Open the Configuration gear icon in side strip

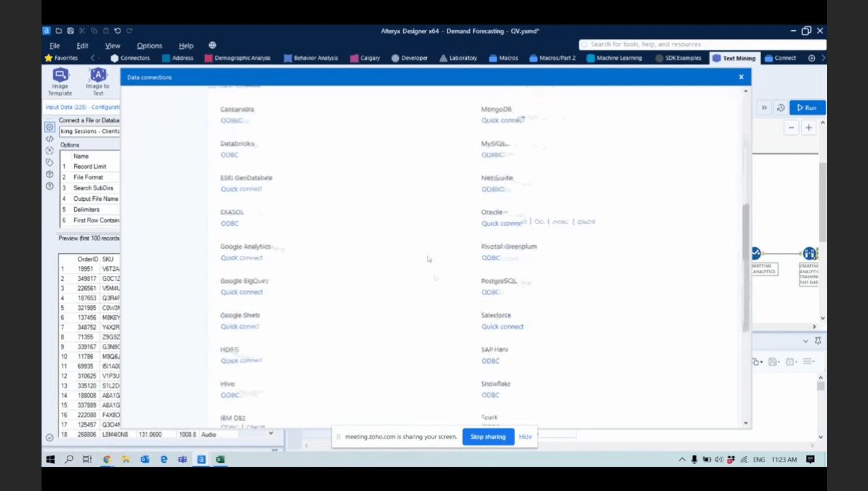pos(50,127)
